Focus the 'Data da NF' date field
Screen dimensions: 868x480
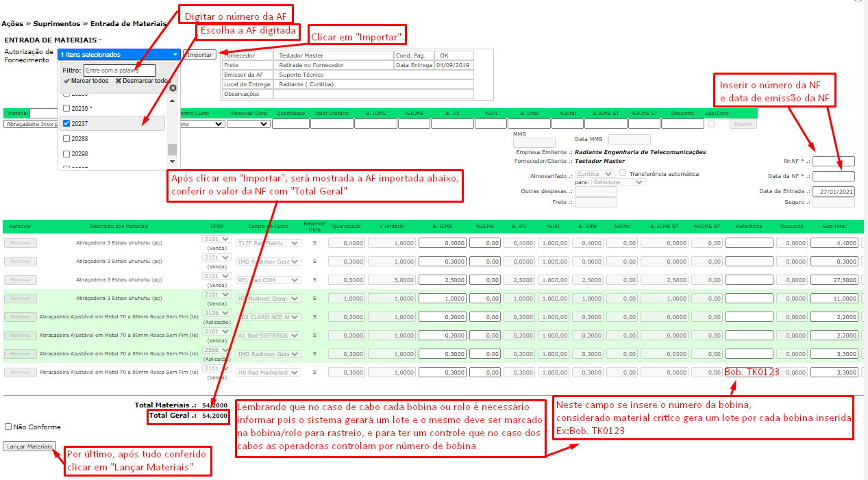pos(833,177)
